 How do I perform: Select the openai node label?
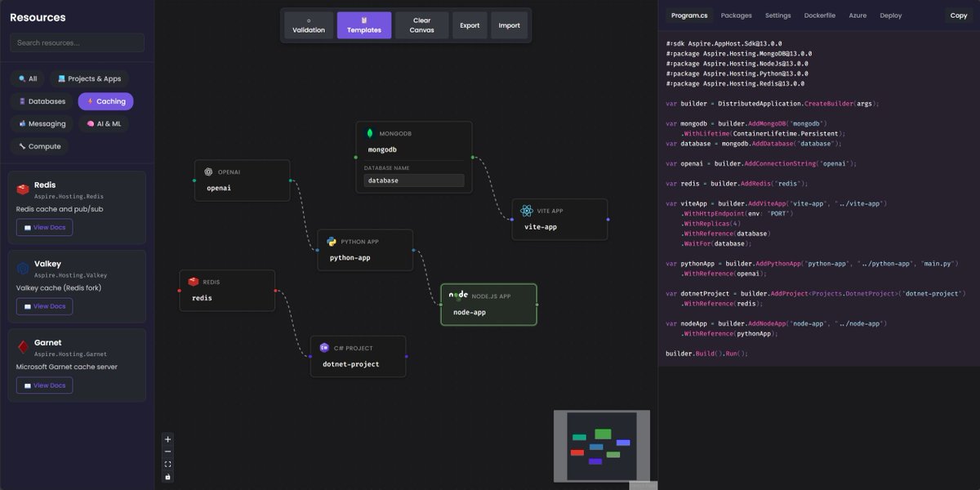pyautogui.click(x=219, y=188)
